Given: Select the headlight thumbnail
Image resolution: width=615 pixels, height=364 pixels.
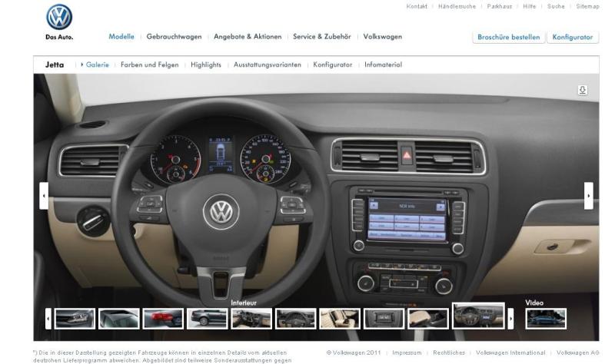Looking at the screenshot, I should pyautogui.click(x=75, y=319).
